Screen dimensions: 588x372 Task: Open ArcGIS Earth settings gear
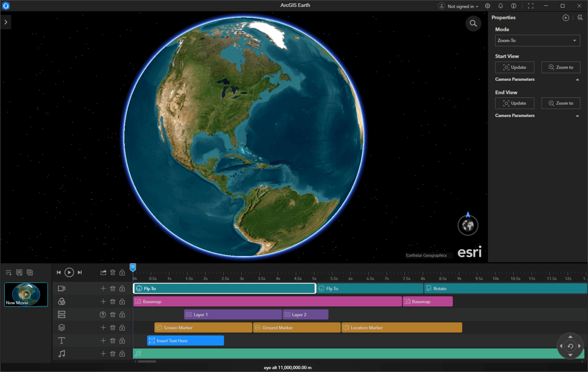pyautogui.click(x=488, y=6)
